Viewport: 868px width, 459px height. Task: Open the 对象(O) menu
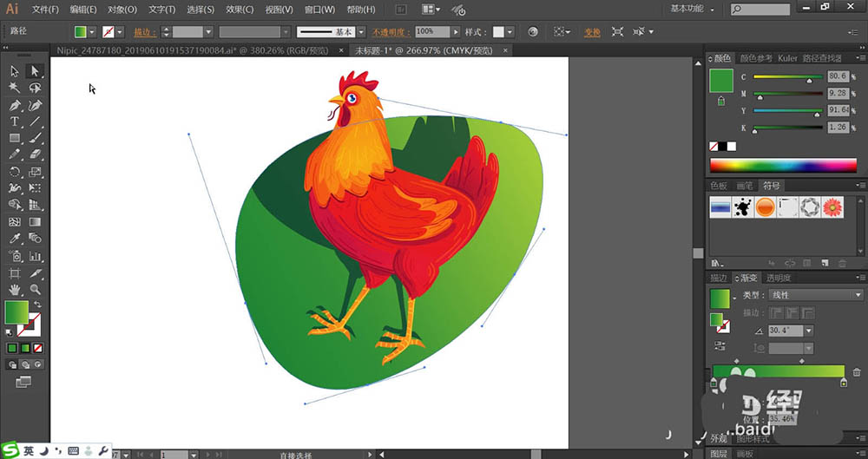click(x=122, y=10)
